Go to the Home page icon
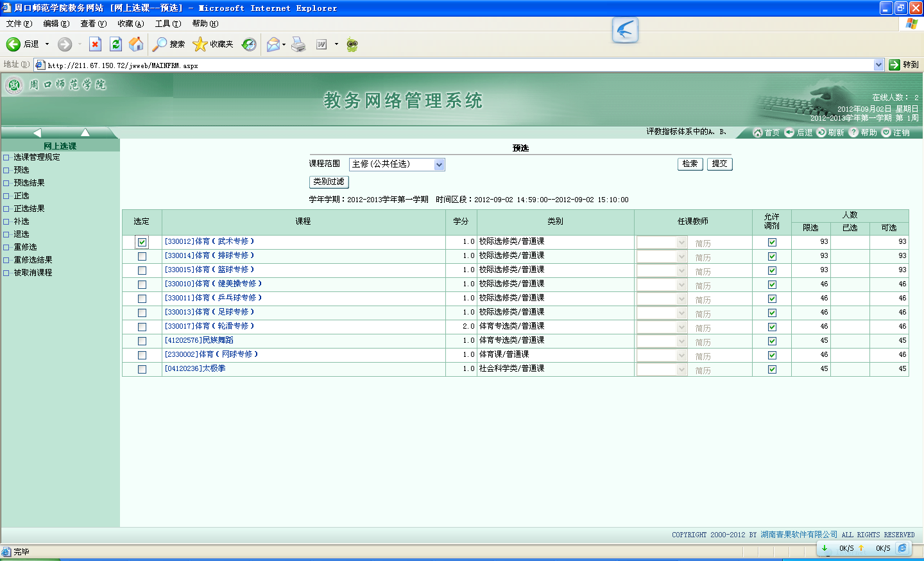The image size is (924, 561). pos(136,44)
